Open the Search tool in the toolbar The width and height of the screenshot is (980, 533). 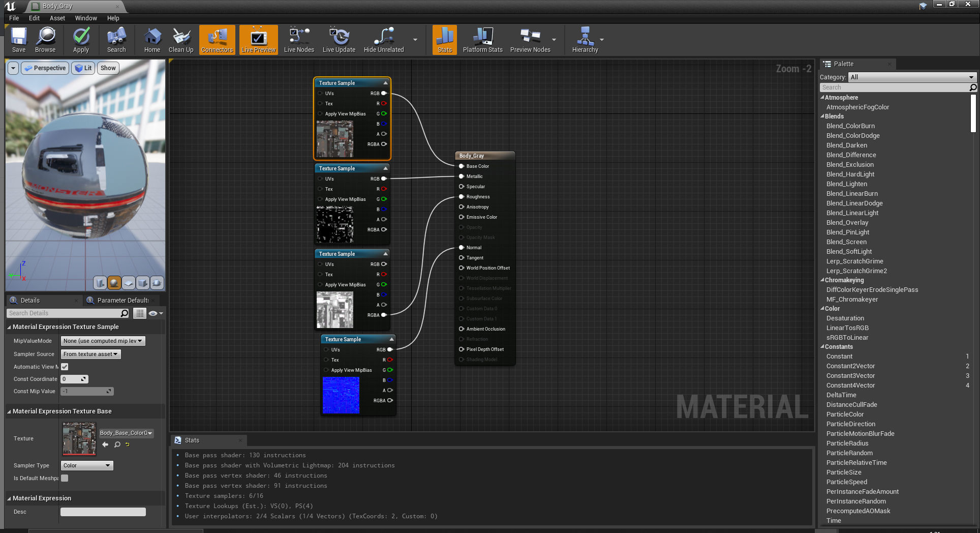(116, 40)
